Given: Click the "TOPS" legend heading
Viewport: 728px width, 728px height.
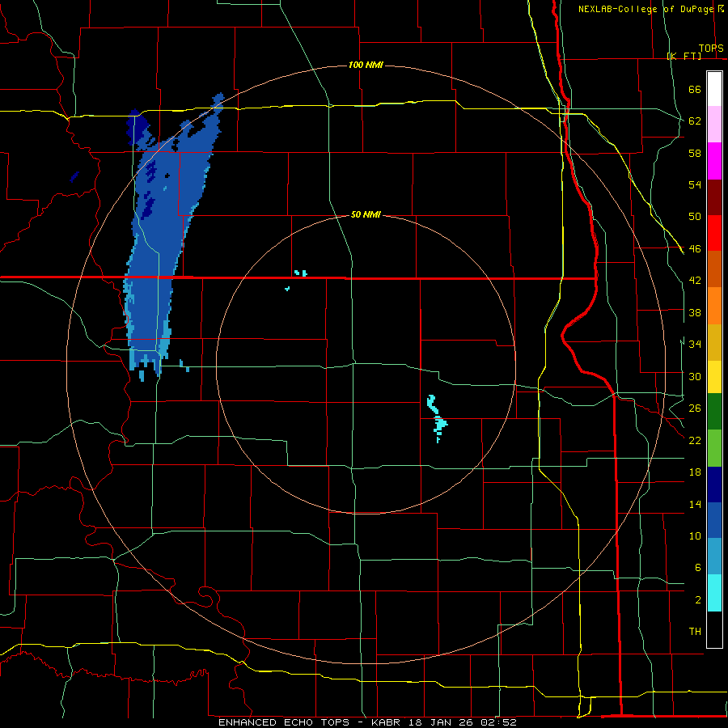Looking at the screenshot, I should [x=711, y=49].
